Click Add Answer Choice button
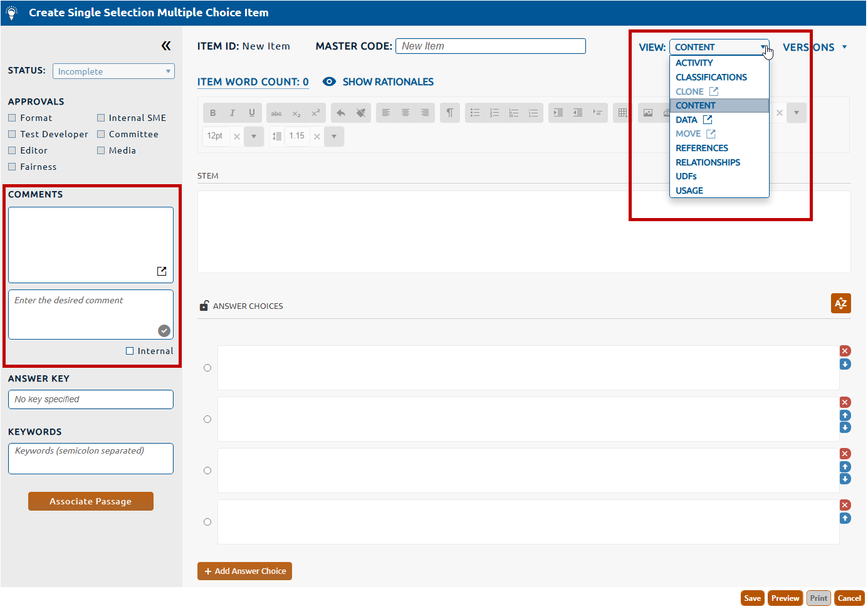The width and height of the screenshot is (868, 609). coord(244,571)
